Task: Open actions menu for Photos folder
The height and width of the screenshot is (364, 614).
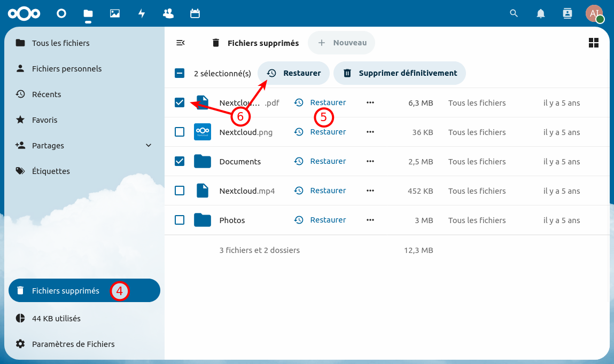Action: [x=370, y=219]
